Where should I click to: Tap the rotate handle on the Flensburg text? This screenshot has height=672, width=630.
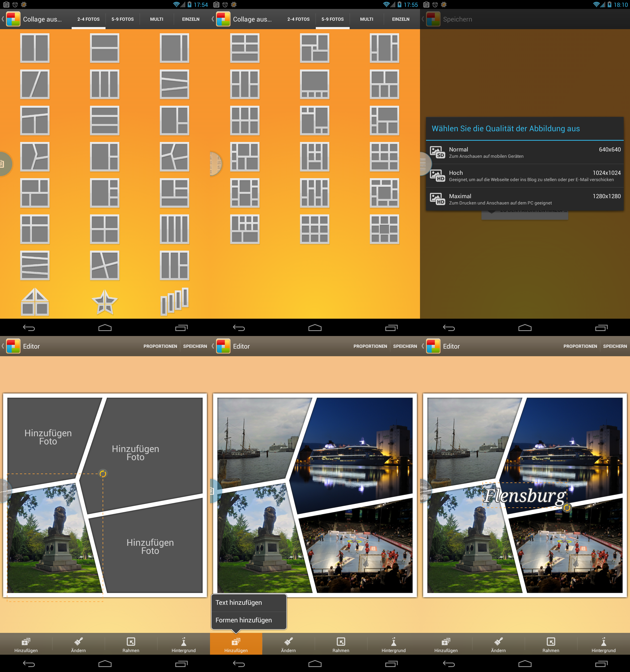click(x=567, y=507)
